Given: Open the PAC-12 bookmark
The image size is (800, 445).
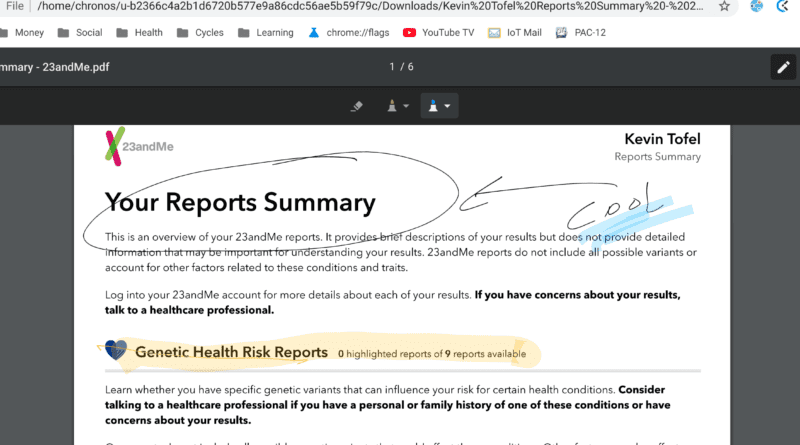Looking at the screenshot, I should point(581,33).
